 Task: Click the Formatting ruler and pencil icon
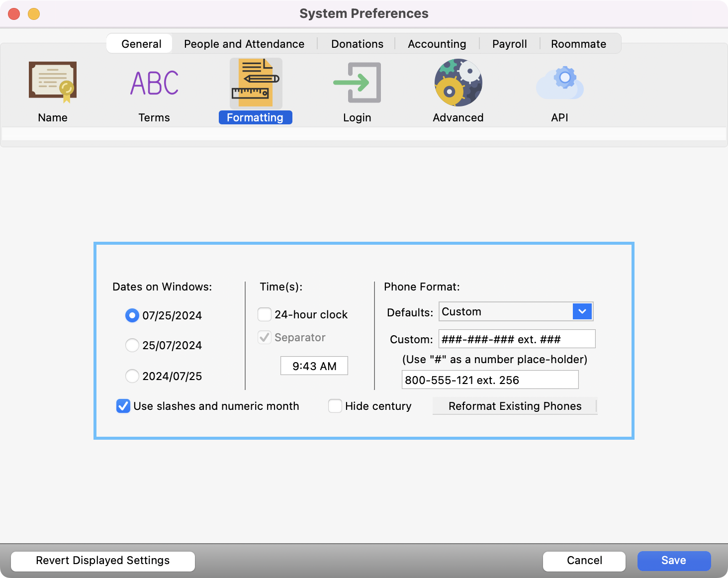pos(256,83)
